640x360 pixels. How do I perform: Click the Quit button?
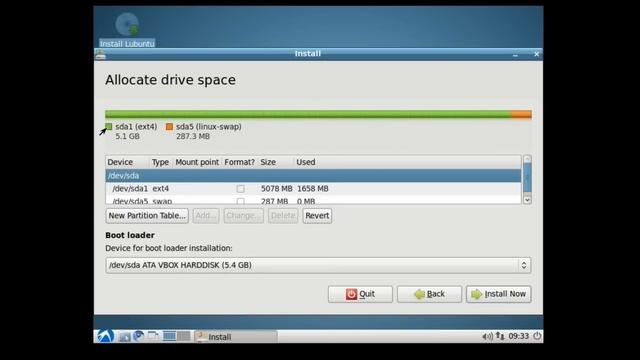coord(360,294)
